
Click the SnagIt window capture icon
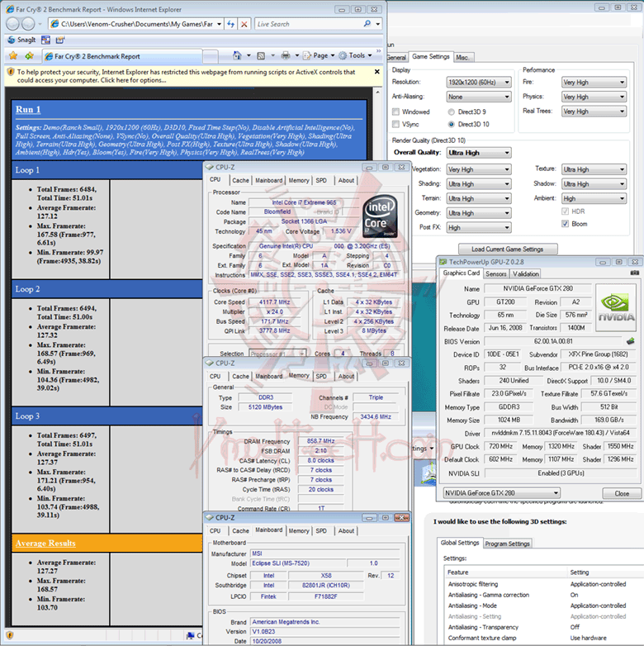(x=45, y=40)
